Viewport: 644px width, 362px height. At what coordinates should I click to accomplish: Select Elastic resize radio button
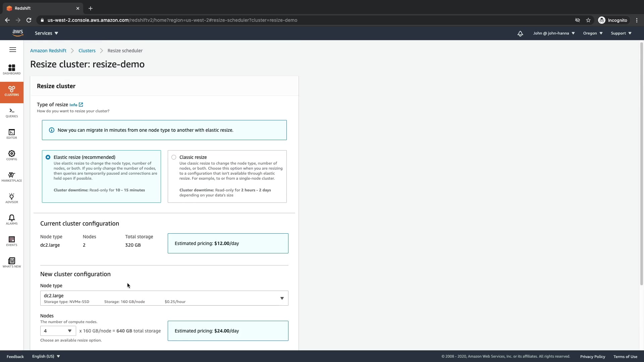pyautogui.click(x=48, y=157)
